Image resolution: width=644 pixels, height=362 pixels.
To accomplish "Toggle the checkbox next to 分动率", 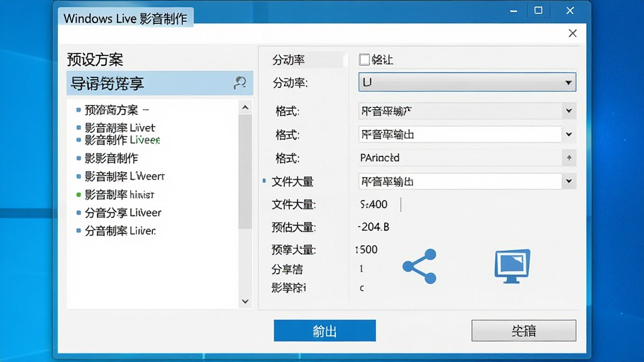I will tap(364, 60).
